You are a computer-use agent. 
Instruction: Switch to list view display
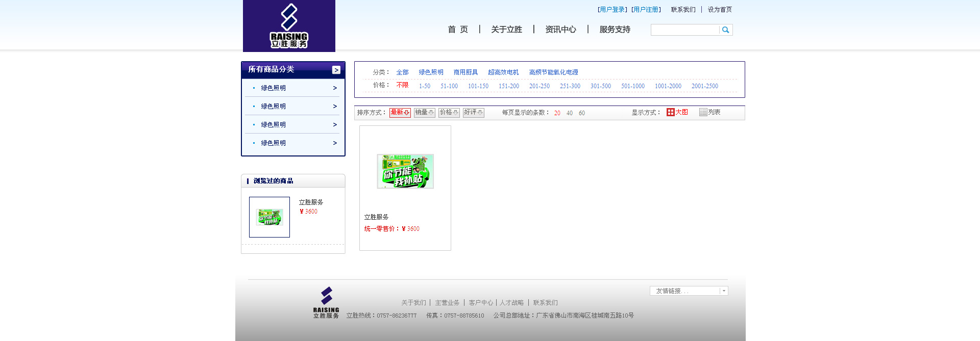709,112
